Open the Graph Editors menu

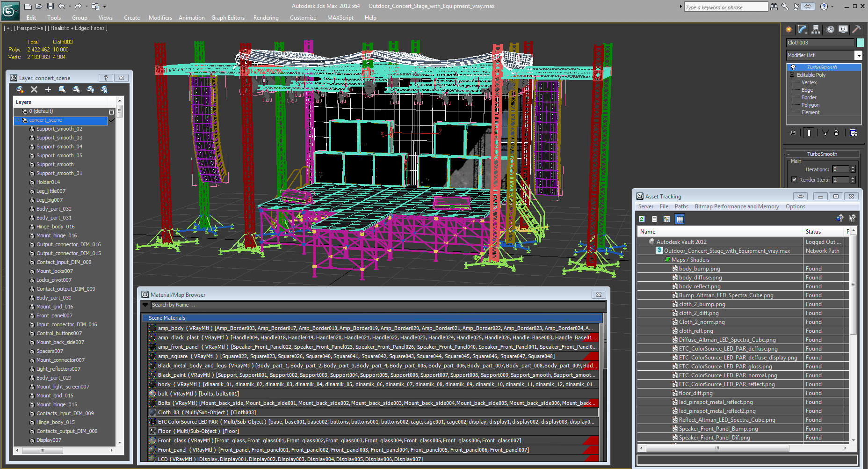click(x=228, y=18)
